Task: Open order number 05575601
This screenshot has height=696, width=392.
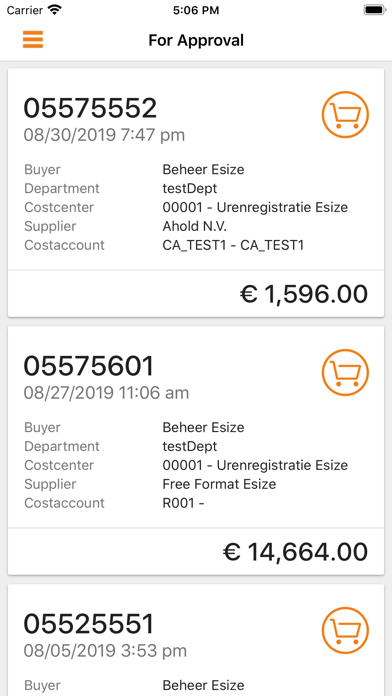Action: pos(88,366)
